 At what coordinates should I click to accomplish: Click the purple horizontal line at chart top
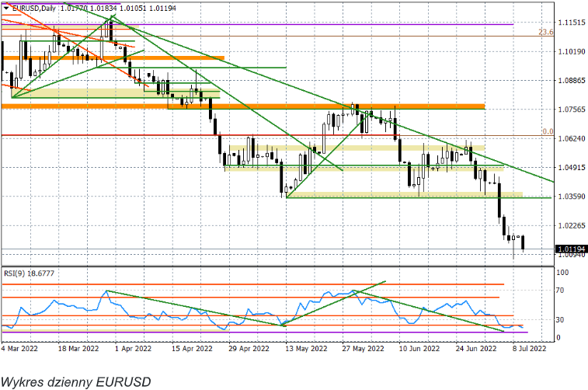[x=311, y=25]
